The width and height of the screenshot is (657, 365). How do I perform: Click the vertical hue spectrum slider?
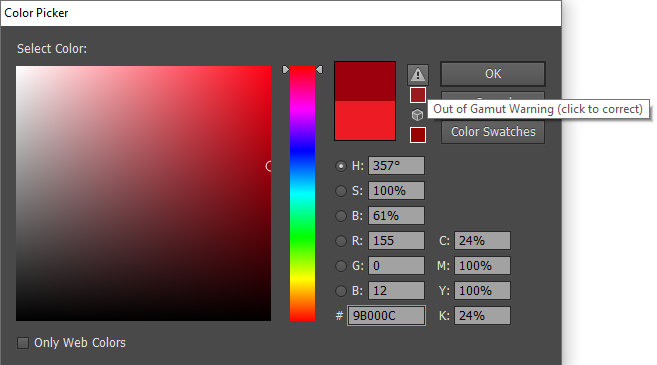pyautogui.click(x=303, y=193)
